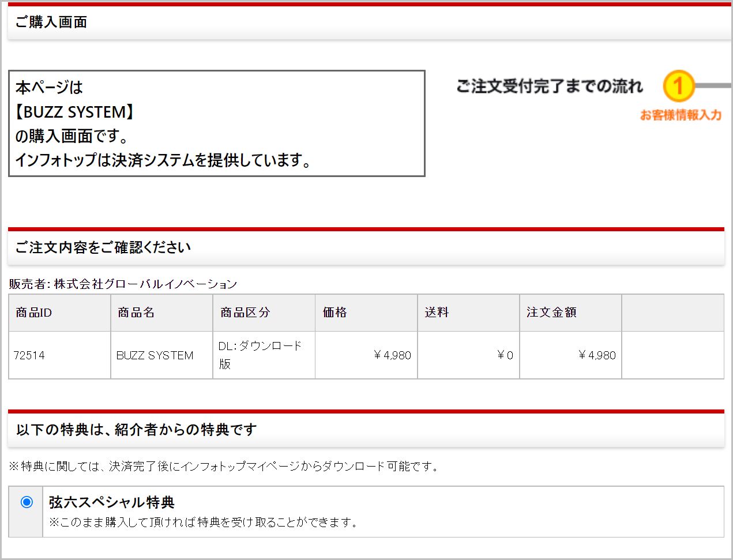This screenshot has height=560, width=733.
Task: Click the 商品名 column header
Action: pyautogui.click(x=161, y=313)
